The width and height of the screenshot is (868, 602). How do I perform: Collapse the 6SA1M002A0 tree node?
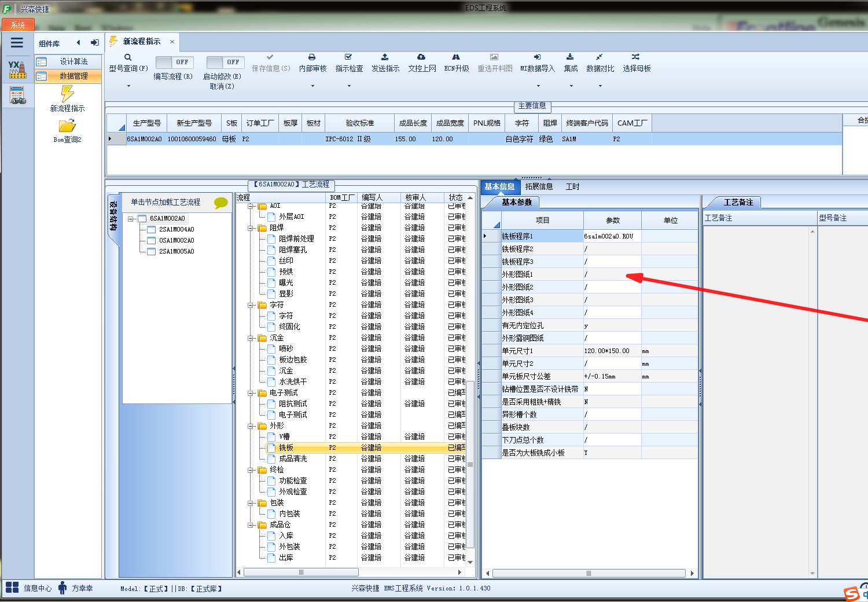pyautogui.click(x=131, y=219)
